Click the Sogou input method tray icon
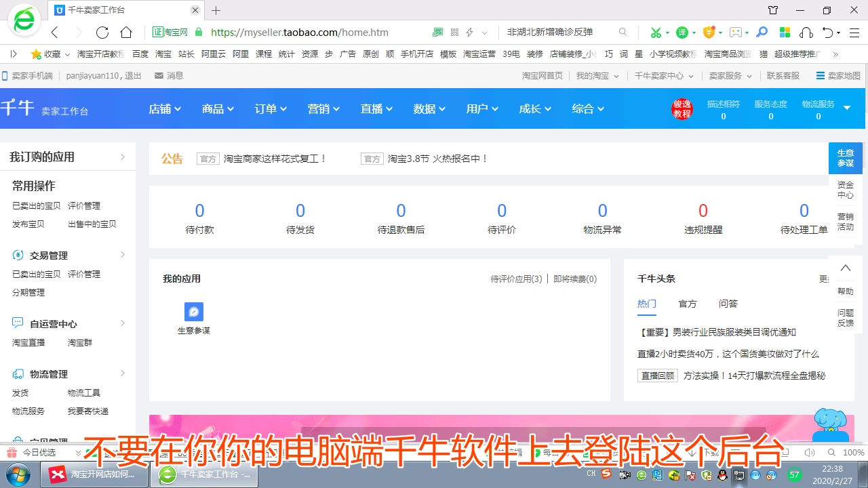Image resolution: width=868 pixels, height=488 pixels. [x=607, y=474]
